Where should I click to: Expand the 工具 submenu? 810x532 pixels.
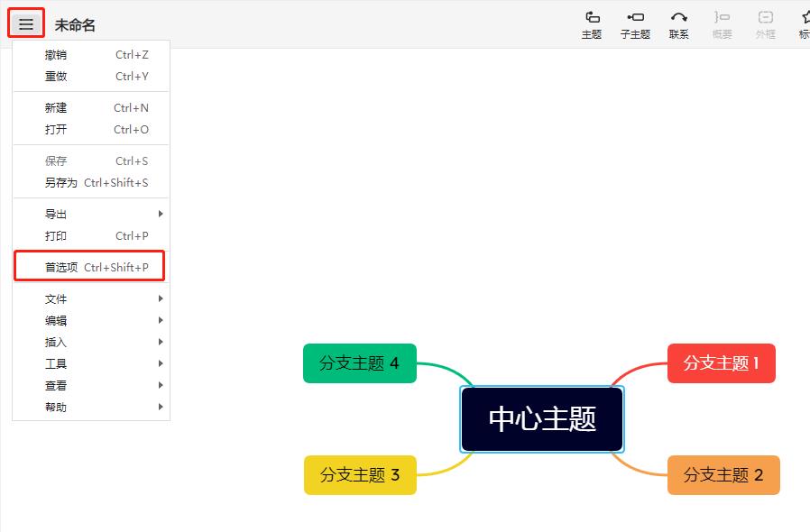[x=91, y=364]
